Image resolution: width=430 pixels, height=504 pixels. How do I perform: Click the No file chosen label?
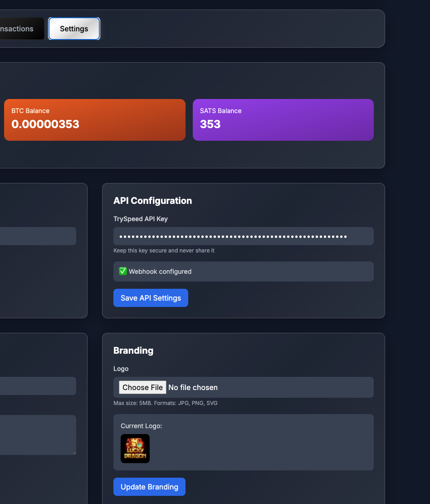[x=193, y=387]
